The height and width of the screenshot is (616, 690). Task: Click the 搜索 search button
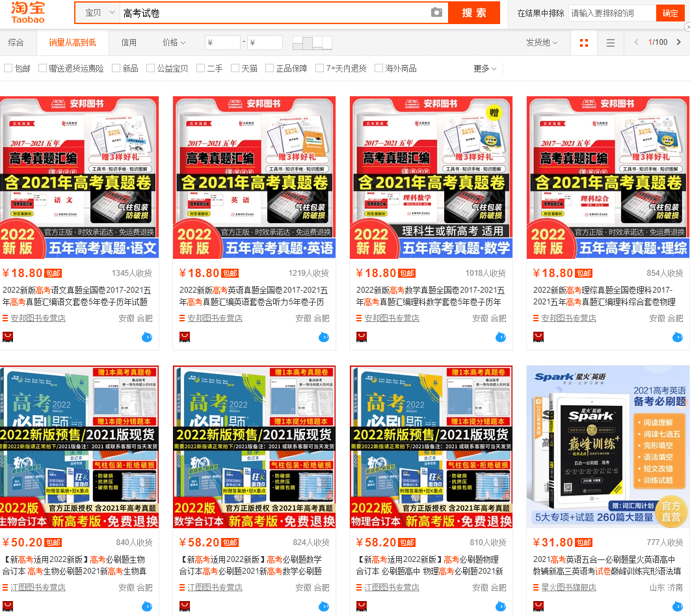(474, 12)
